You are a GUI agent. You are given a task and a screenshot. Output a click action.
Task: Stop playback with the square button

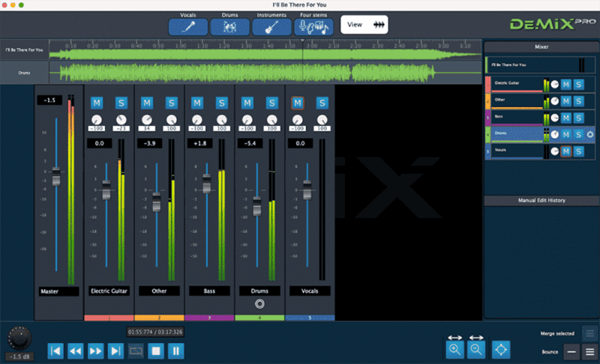click(156, 351)
